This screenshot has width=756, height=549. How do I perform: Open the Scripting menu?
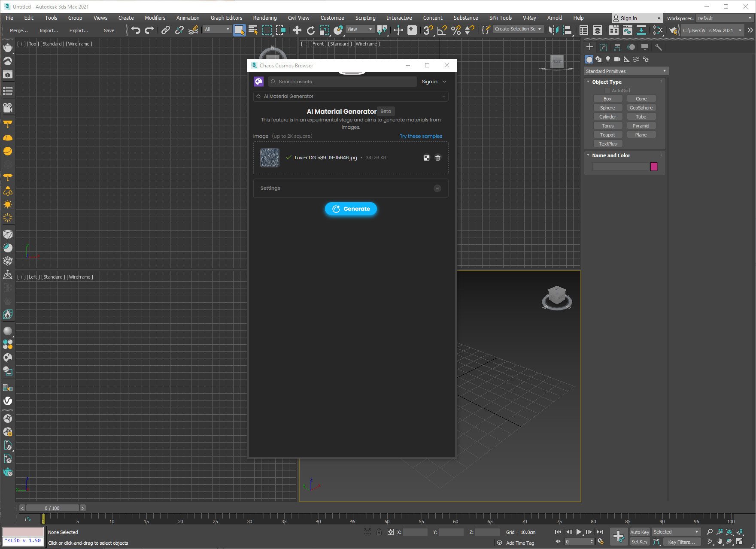click(365, 18)
